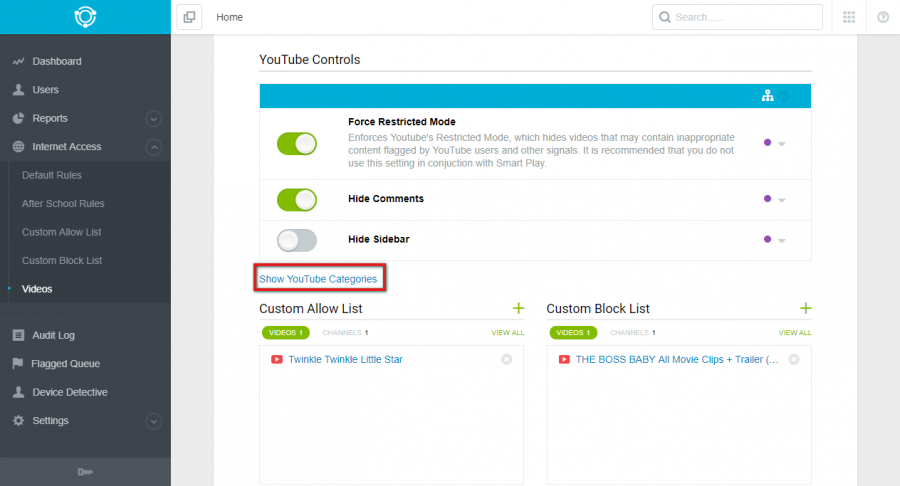Click the Flagged Queue flag icon
Viewport: 900px width, 486px height.
(18, 363)
